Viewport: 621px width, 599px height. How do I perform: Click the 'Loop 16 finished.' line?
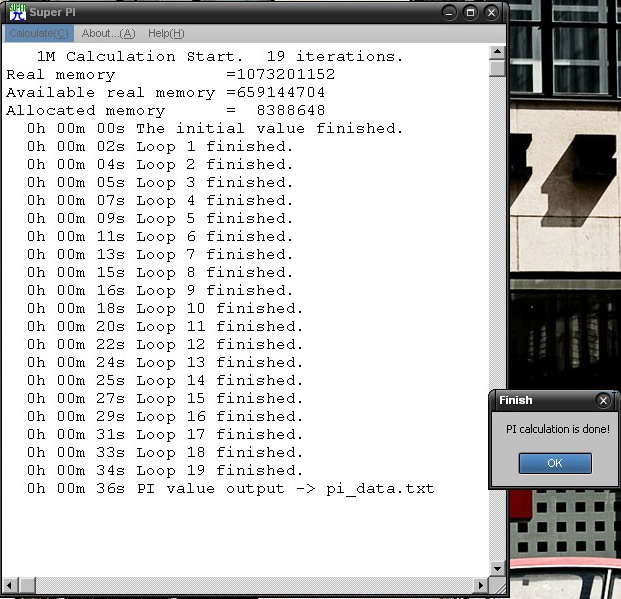click(x=165, y=417)
